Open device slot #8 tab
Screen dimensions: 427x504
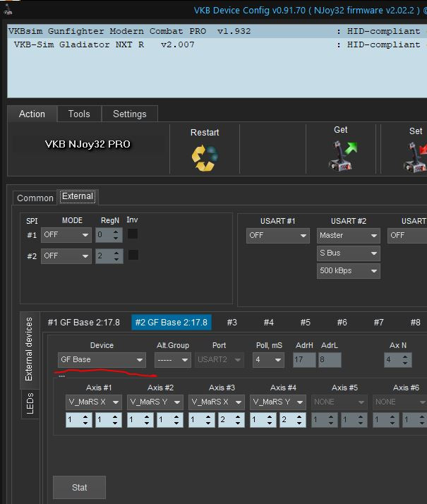point(415,323)
